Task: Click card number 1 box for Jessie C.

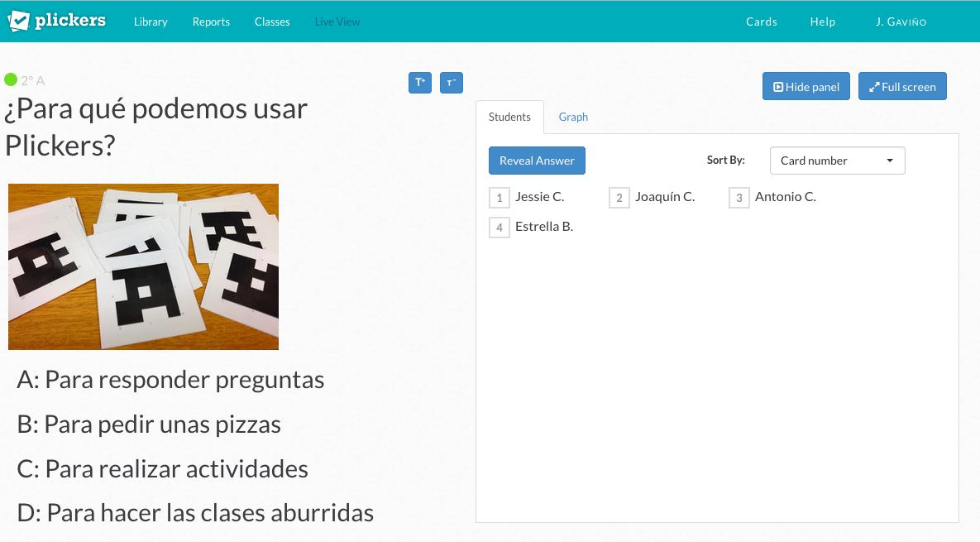Action: (500, 198)
